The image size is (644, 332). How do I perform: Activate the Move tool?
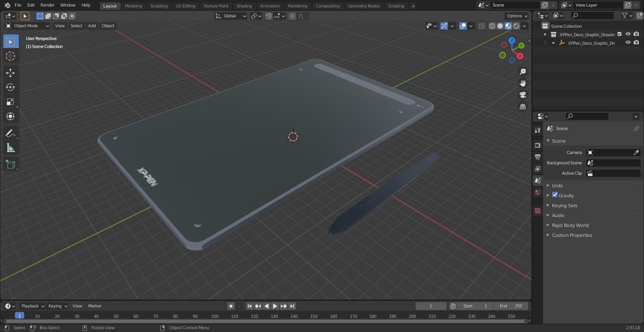[x=10, y=73]
